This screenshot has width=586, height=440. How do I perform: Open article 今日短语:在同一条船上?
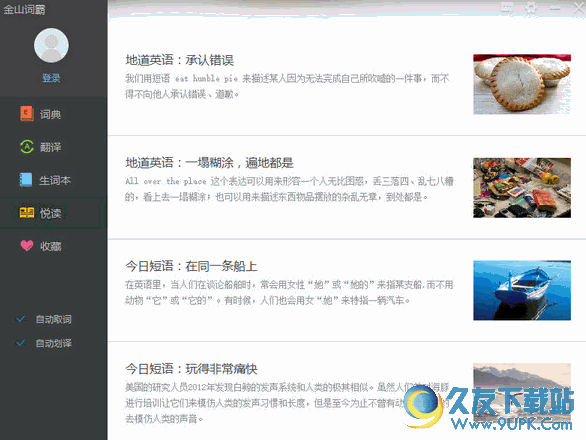[x=191, y=266]
